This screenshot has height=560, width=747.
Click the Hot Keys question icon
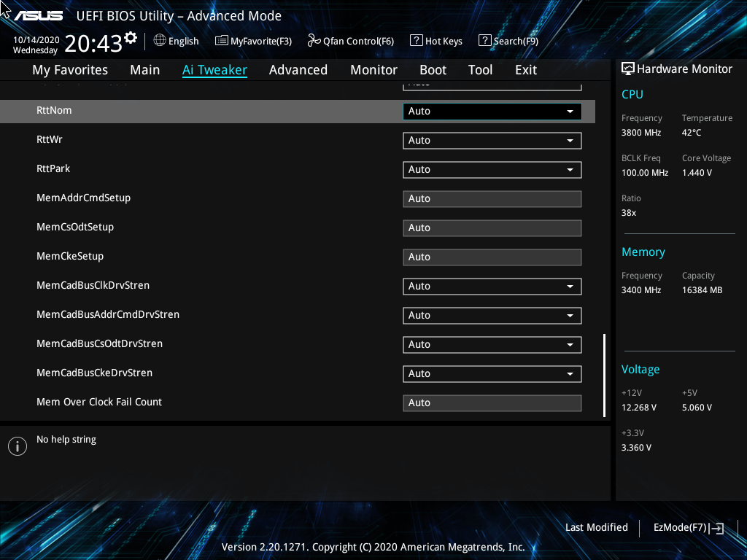(x=416, y=41)
